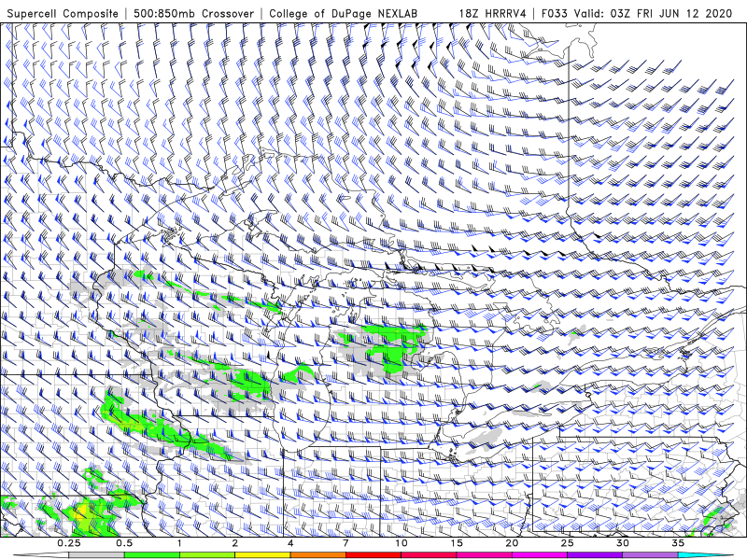Select the crimson 10–15 color bar segment
Image resolution: width=747 pixels, height=560 pixels.
click(429, 555)
